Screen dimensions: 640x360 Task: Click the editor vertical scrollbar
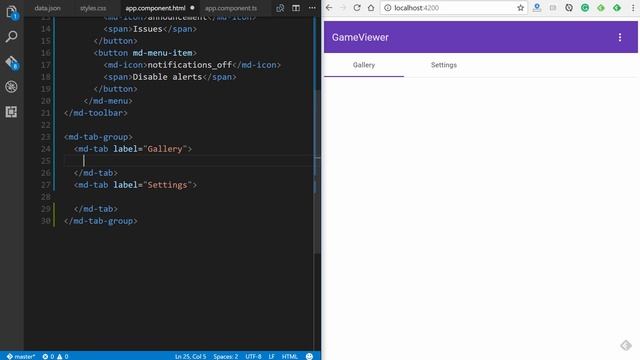317,171
